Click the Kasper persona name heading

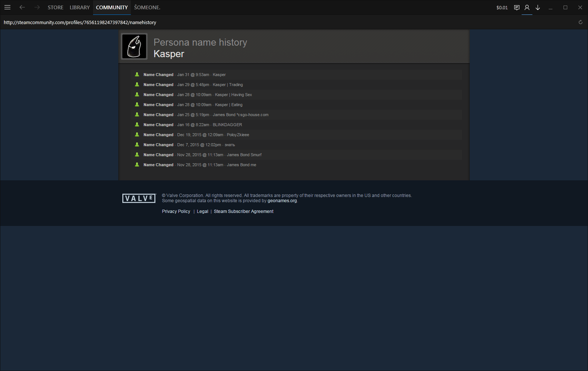(x=169, y=54)
